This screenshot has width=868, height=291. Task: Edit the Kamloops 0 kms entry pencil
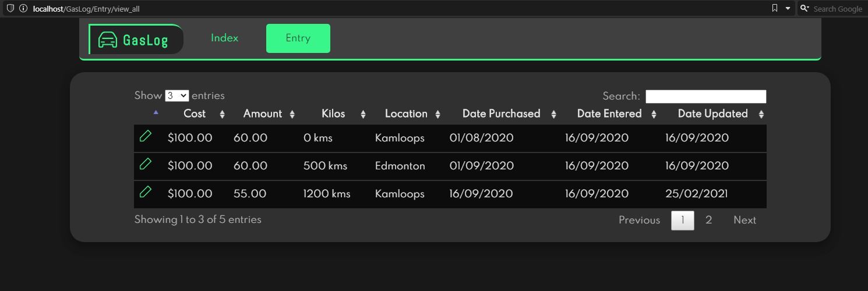tap(146, 136)
